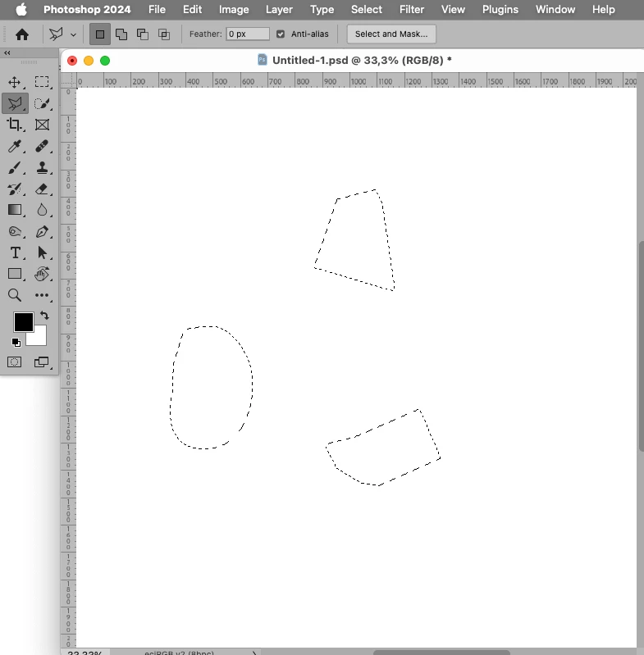Select the Blur tool
644x655 pixels.
(42, 210)
